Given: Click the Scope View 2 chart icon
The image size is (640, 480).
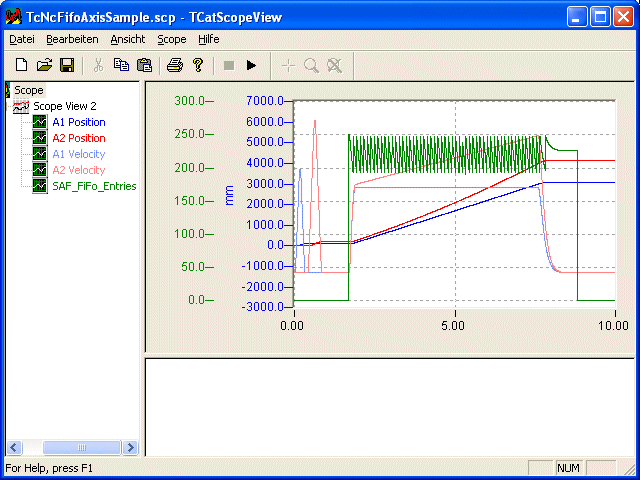Looking at the screenshot, I should coord(21,107).
